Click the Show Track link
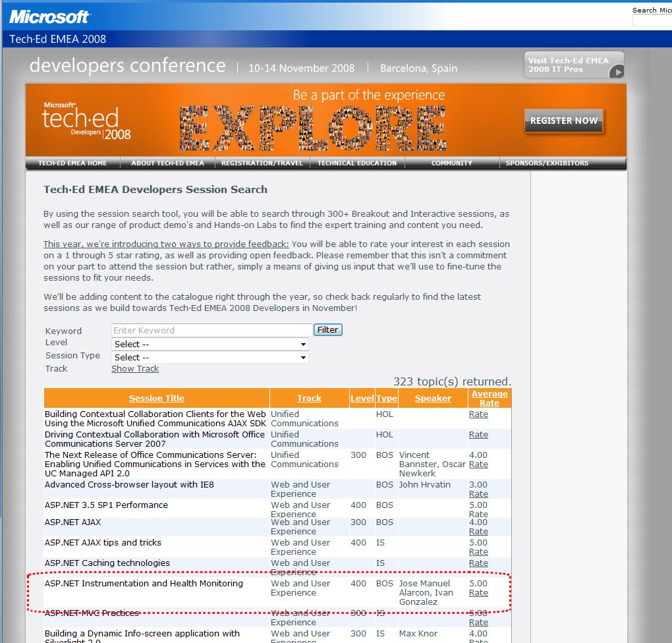Viewport: 672px width, 643px height. (135, 369)
